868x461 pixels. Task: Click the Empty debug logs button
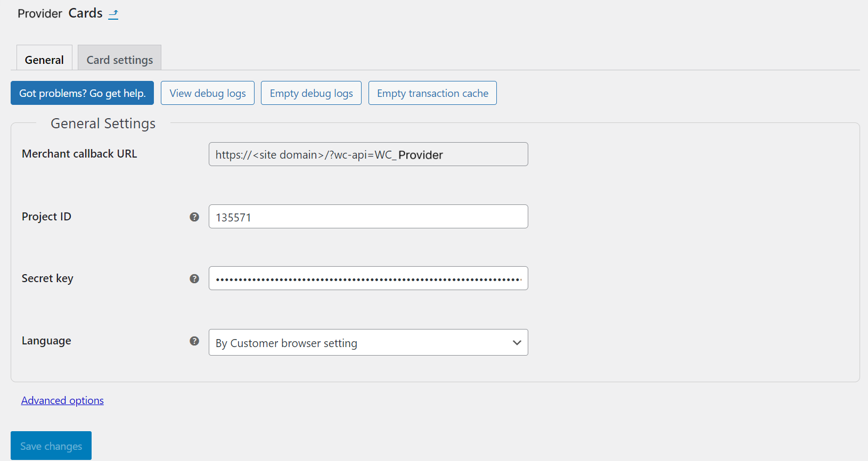[311, 93]
